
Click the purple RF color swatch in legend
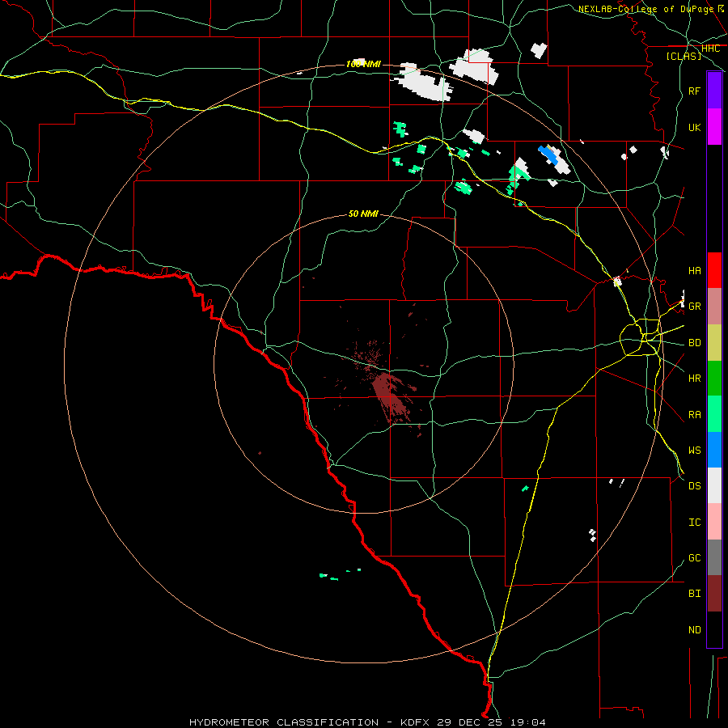(714, 91)
